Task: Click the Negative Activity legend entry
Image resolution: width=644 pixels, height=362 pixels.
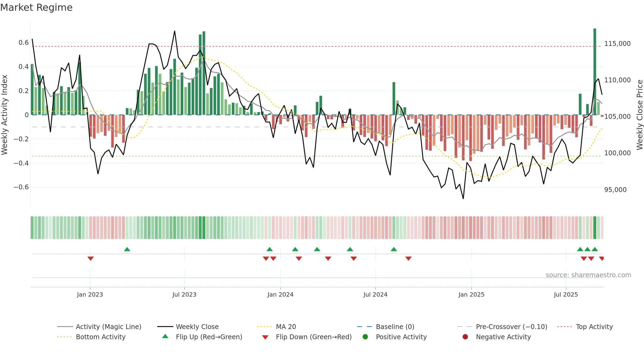Action: coord(497,337)
